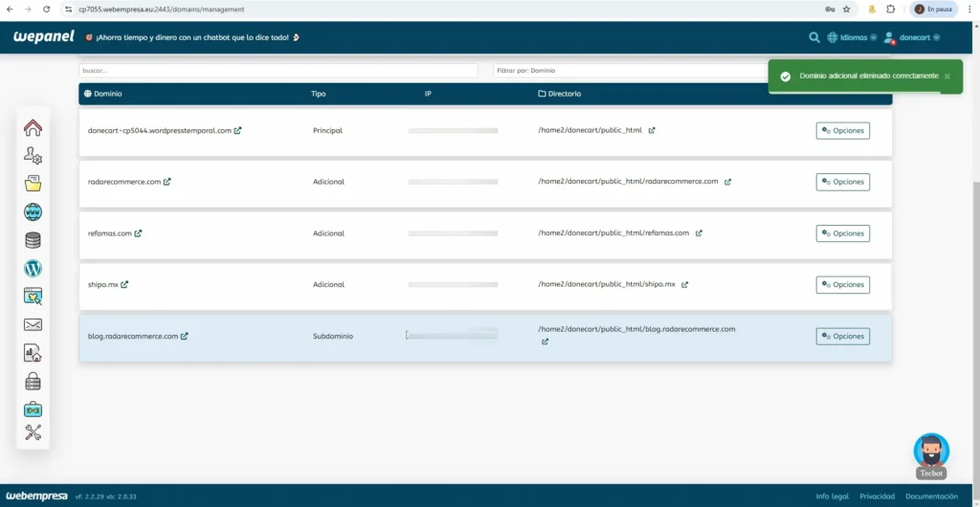980x507 pixels.
Task: Open the domains globe sidebar icon
Action: (33, 212)
